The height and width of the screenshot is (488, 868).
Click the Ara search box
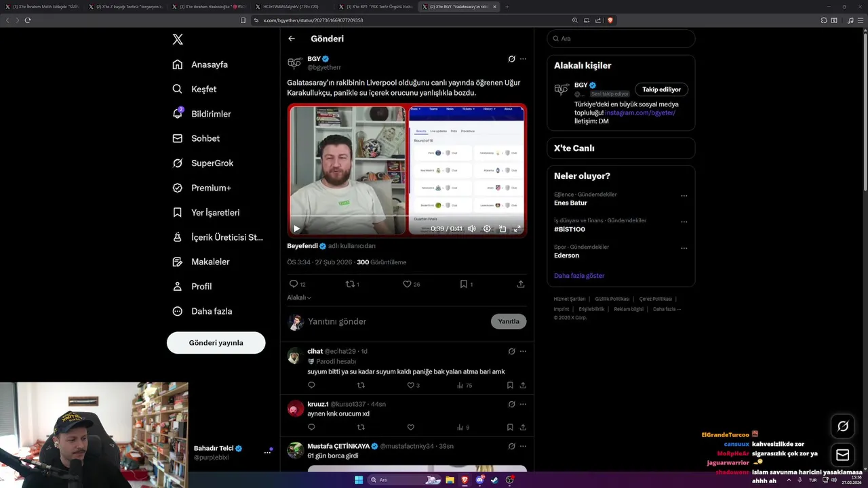coord(620,39)
